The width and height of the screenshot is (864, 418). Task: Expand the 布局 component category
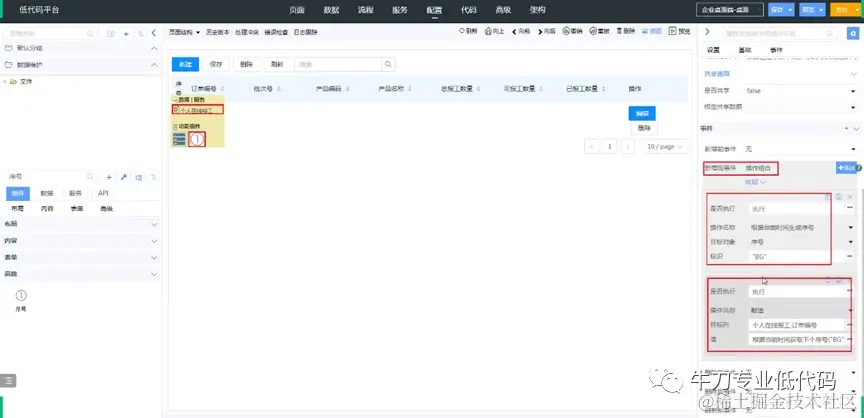[x=154, y=224]
